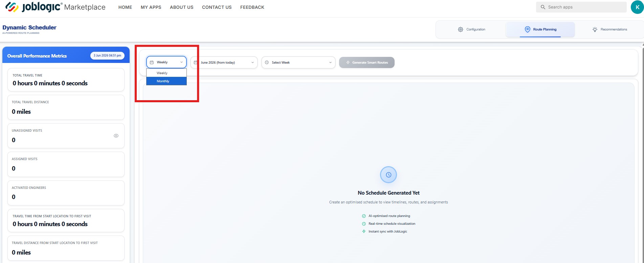
Task: Click the Activated Engineers metric card
Action: (66, 193)
